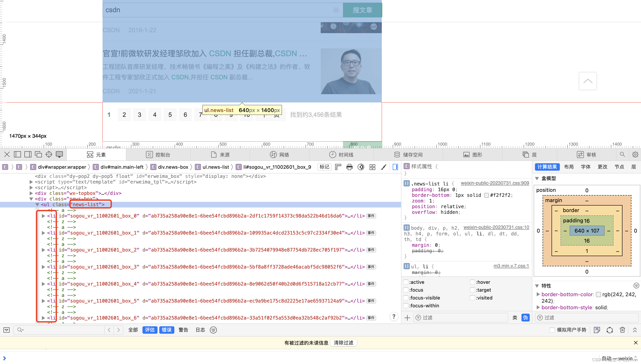Dock inspector to the left side
641x364 pixels.
pyautogui.click(x=17, y=155)
